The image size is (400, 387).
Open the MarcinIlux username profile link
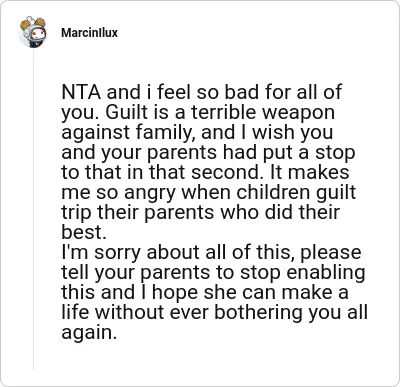click(x=89, y=33)
